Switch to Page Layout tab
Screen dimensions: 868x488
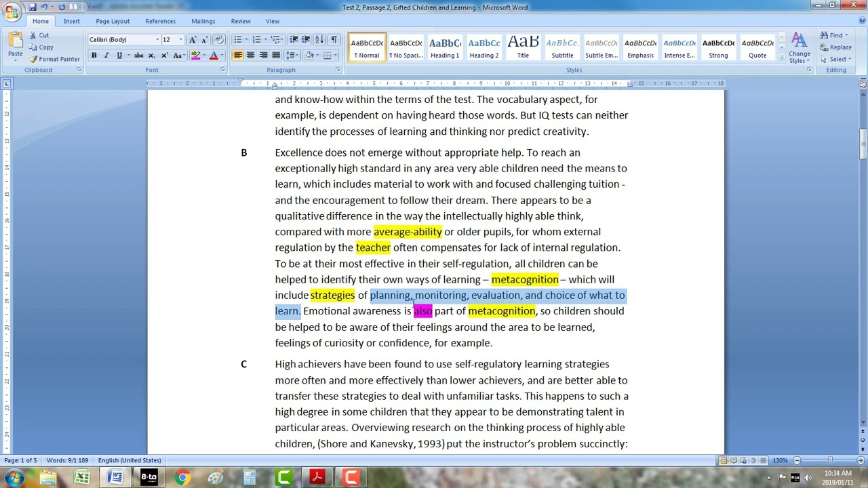(113, 21)
